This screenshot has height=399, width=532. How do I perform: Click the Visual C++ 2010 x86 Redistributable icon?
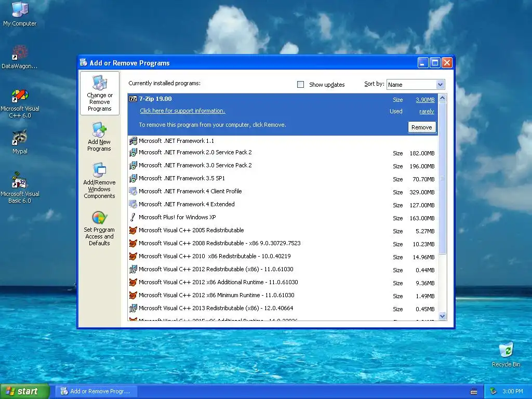pos(133,256)
